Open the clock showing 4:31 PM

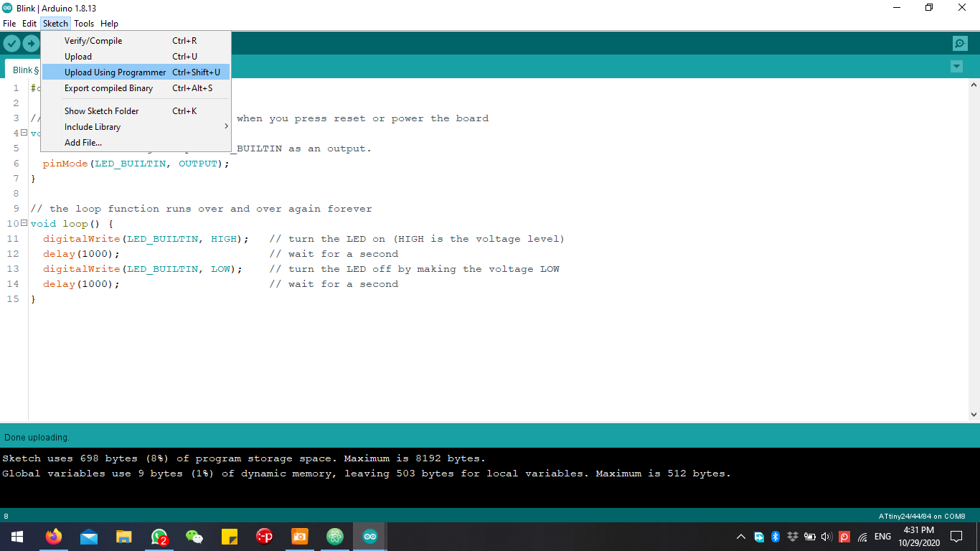[918, 537]
